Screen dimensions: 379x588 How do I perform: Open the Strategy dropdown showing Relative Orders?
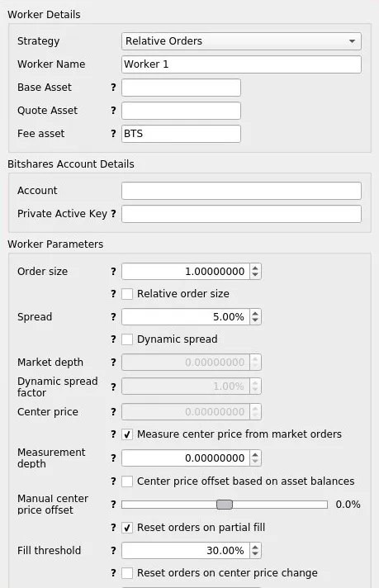tap(241, 40)
